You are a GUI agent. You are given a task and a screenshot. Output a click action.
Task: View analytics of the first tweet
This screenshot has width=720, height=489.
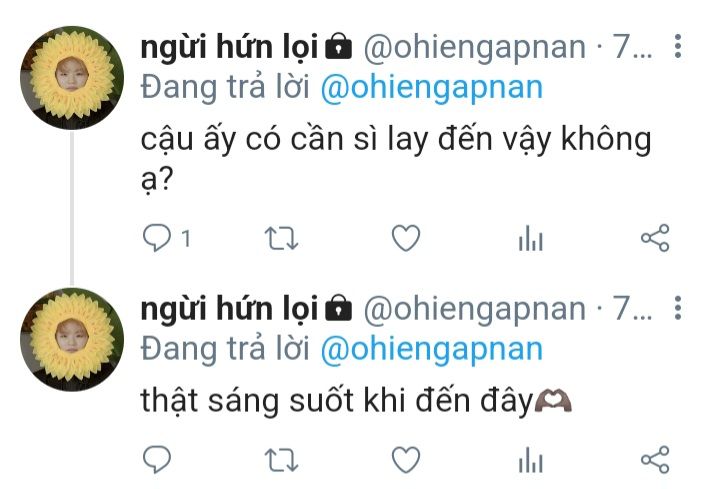[x=530, y=238]
